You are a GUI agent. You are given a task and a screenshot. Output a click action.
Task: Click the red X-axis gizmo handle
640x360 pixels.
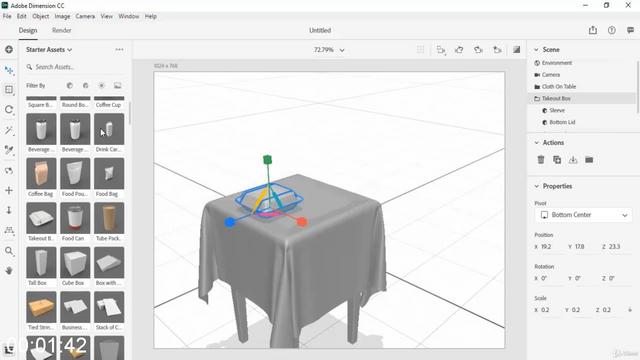coord(302,222)
